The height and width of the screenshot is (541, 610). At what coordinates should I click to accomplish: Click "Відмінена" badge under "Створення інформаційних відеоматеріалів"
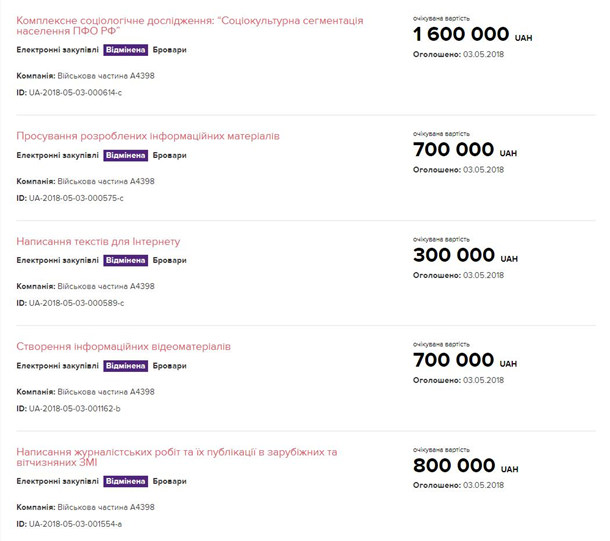[126, 366]
